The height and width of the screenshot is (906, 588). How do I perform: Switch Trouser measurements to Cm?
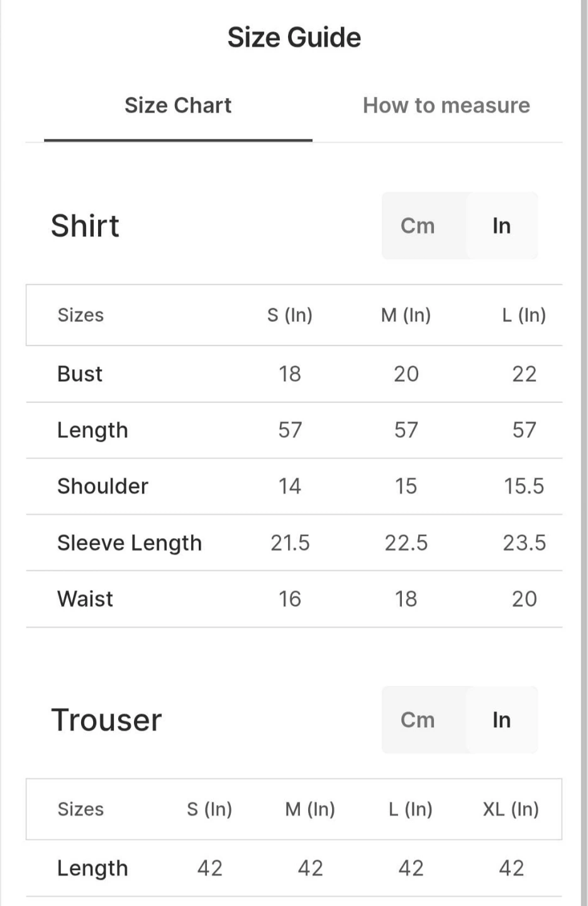click(x=418, y=720)
